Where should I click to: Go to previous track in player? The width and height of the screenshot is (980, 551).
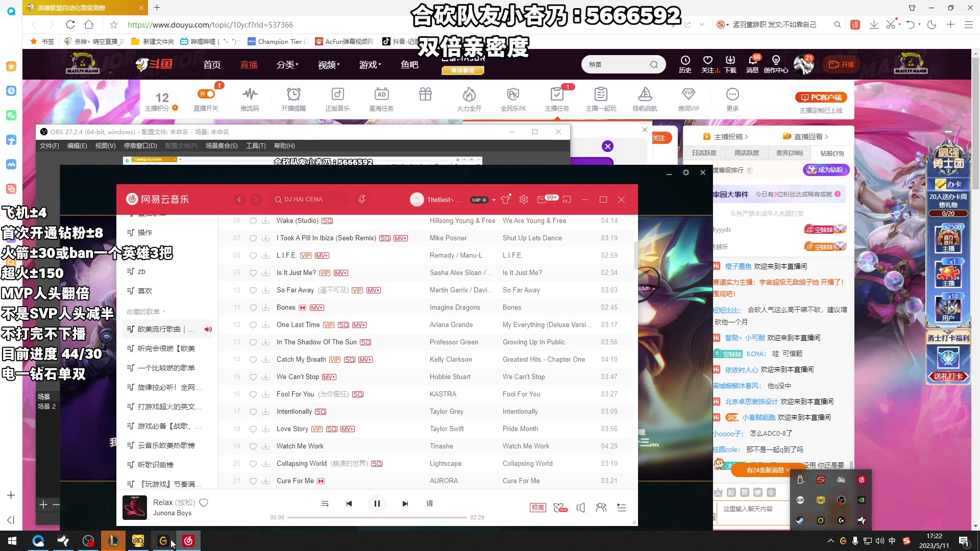(349, 504)
